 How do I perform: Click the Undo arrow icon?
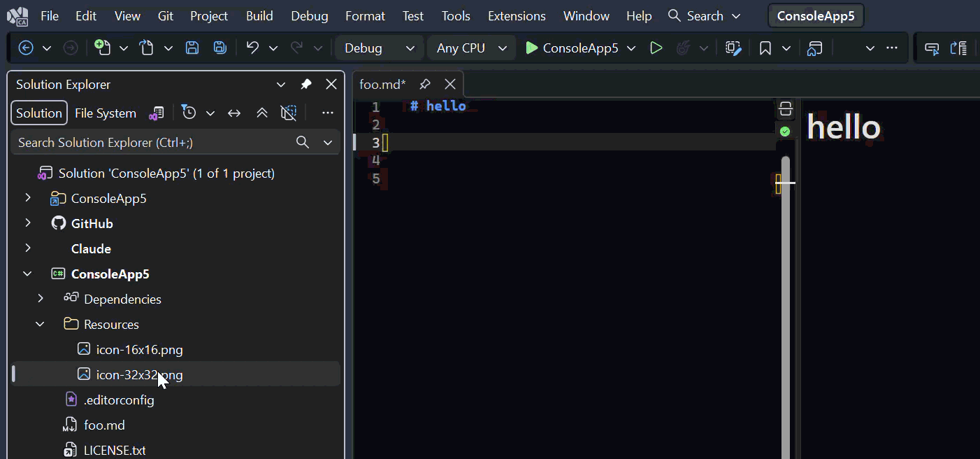(252, 48)
